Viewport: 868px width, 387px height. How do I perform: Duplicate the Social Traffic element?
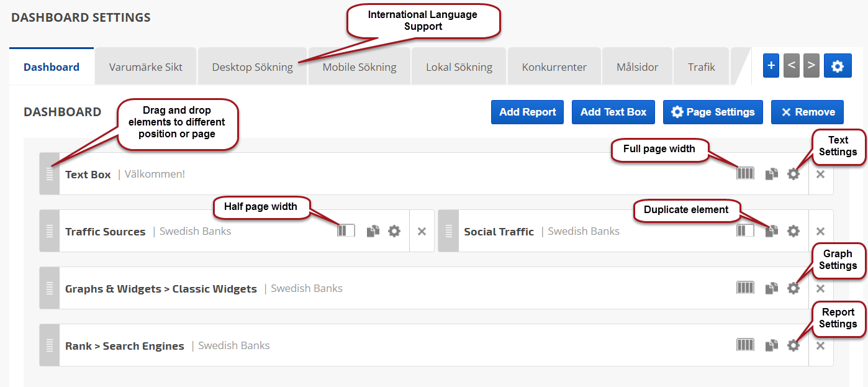(771, 231)
